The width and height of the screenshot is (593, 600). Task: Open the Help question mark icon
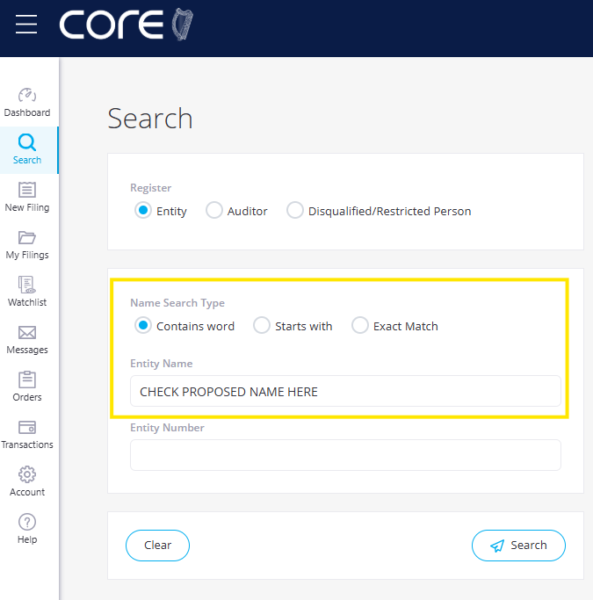point(27,522)
